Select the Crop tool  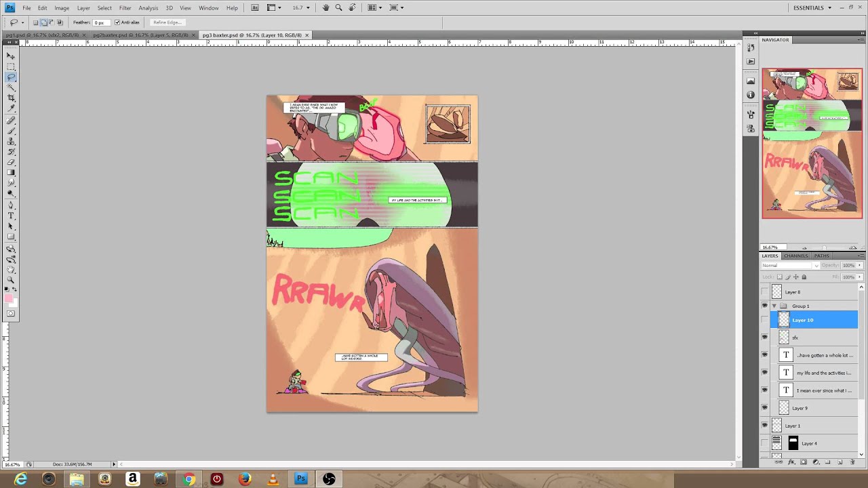point(11,98)
